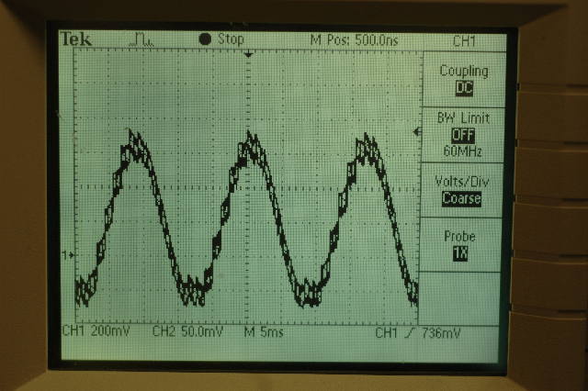Click the pulse waveform acquisition icon

[x=144, y=39]
